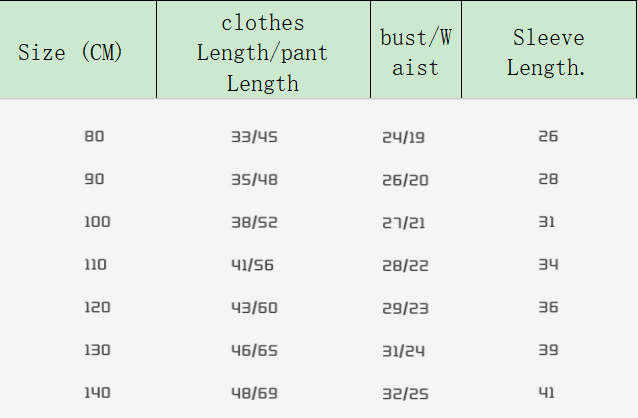Select the bust/Waist column header
The width and height of the screenshot is (638, 418).
click(416, 53)
